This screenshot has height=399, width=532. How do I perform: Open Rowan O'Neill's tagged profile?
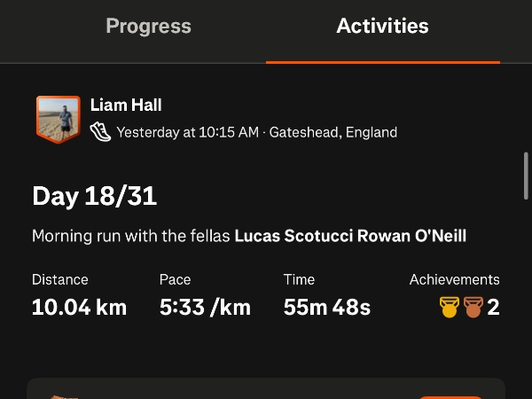pyautogui.click(x=411, y=237)
